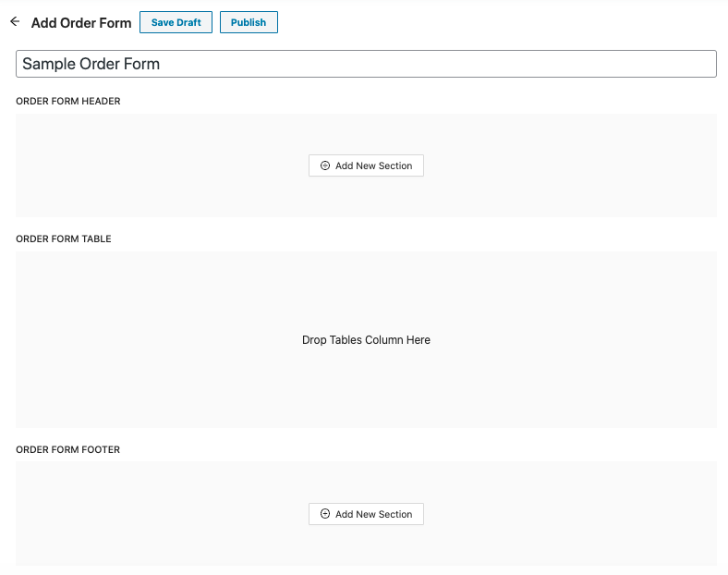The image size is (728, 575).
Task: Select the ORDER FORM TABLE label
Action: click(x=64, y=239)
